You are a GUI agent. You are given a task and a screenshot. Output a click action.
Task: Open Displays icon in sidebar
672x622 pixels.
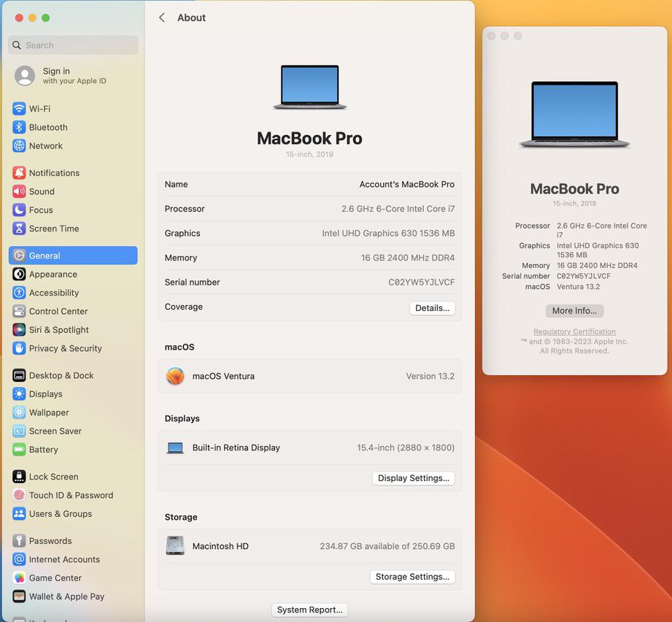tap(19, 394)
